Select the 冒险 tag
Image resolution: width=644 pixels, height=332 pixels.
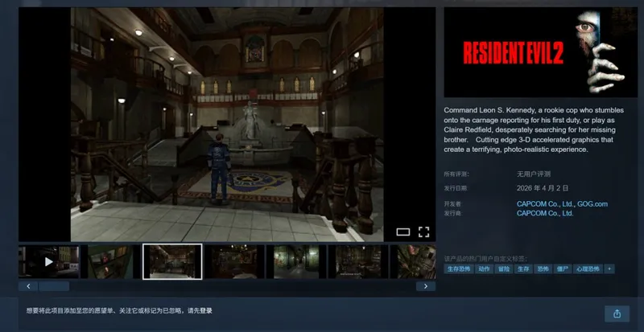pos(504,268)
